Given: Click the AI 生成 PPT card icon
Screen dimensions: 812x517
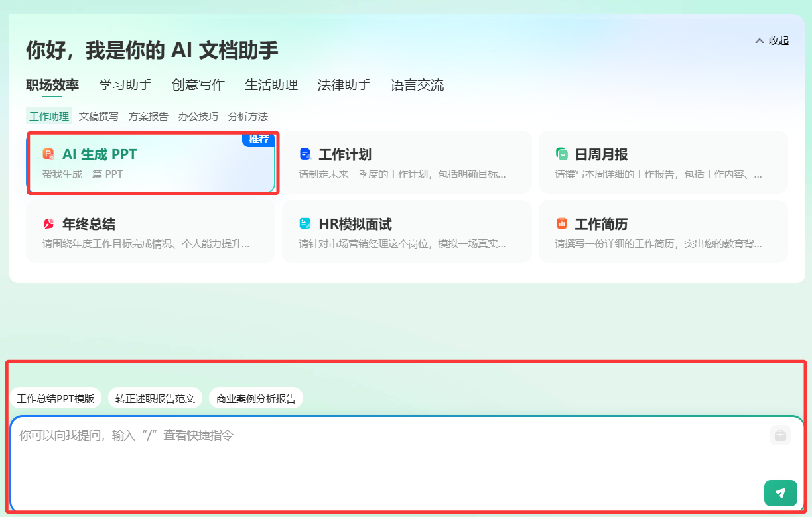Looking at the screenshot, I should [x=48, y=154].
